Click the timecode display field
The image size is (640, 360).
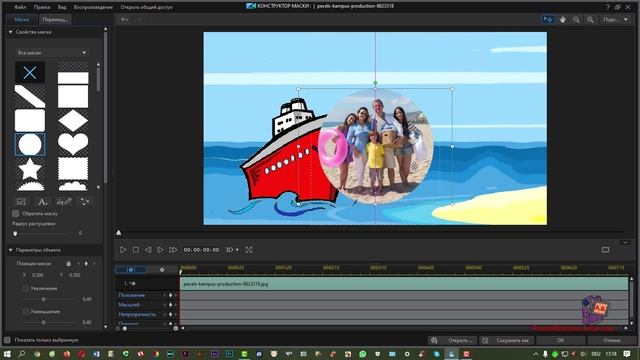point(201,250)
